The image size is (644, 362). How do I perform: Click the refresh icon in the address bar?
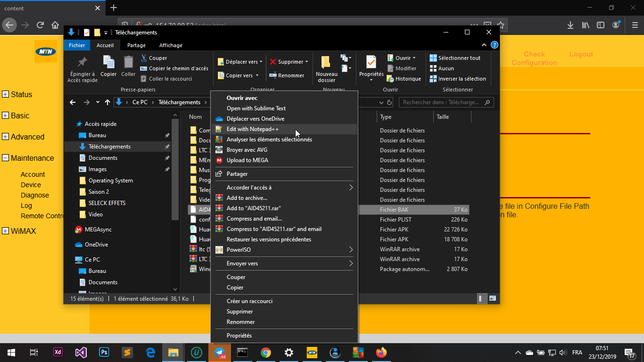tap(389, 102)
